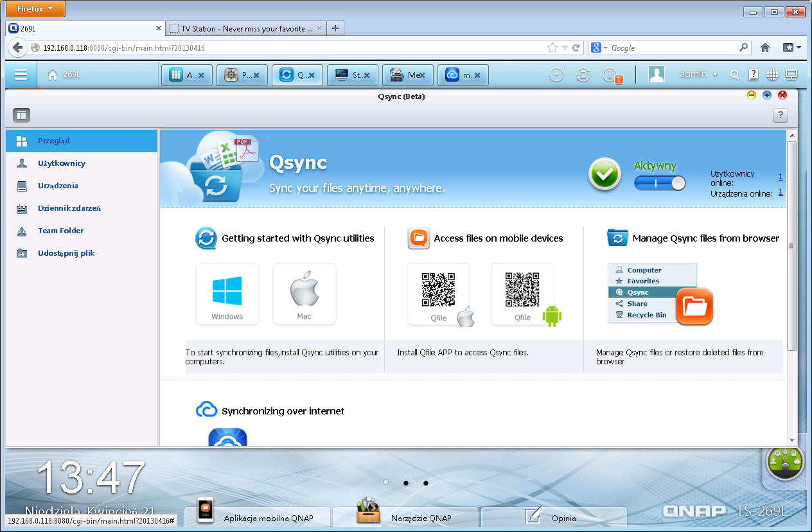812x532 pixels.
Task: Click the Getting started with Qsync utilities icon
Action: coord(206,238)
